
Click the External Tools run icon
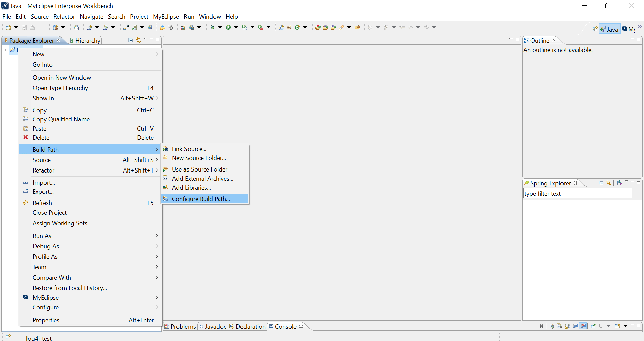point(261,27)
